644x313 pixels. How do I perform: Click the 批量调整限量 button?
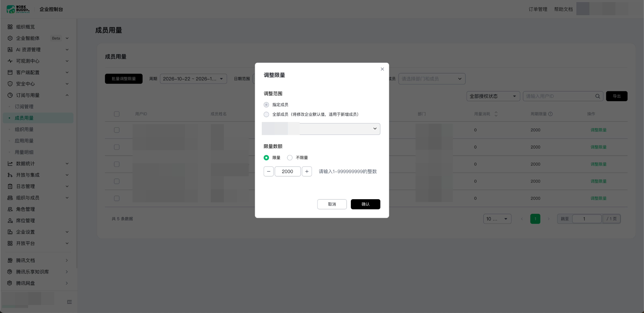[124, 79]
